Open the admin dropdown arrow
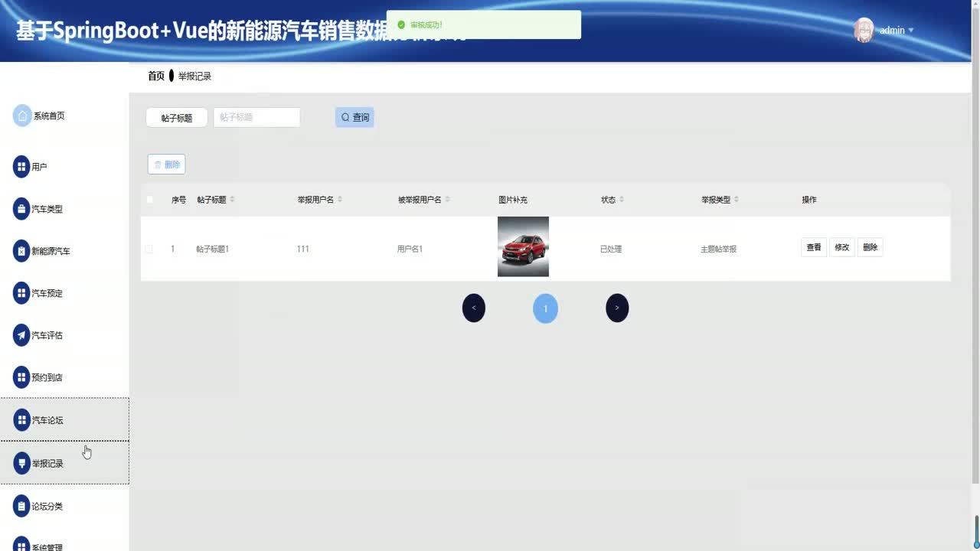 pos(910,31)
